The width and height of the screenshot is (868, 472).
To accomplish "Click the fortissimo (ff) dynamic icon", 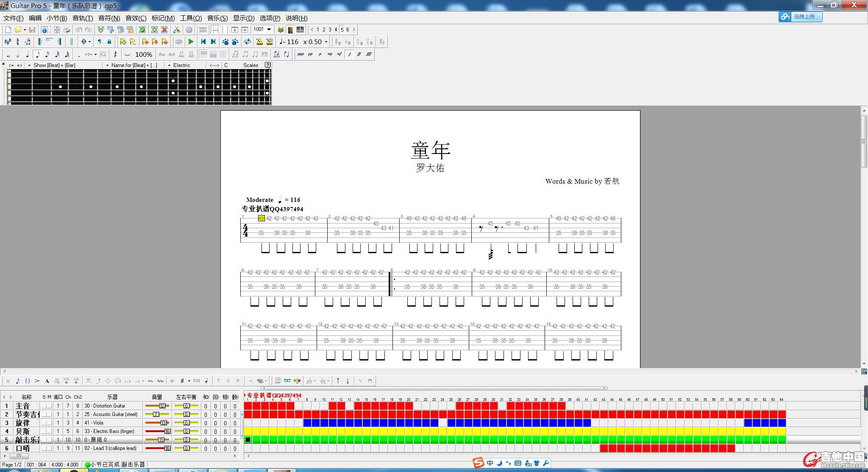I will pyautogui.click(x=359, y=54).
